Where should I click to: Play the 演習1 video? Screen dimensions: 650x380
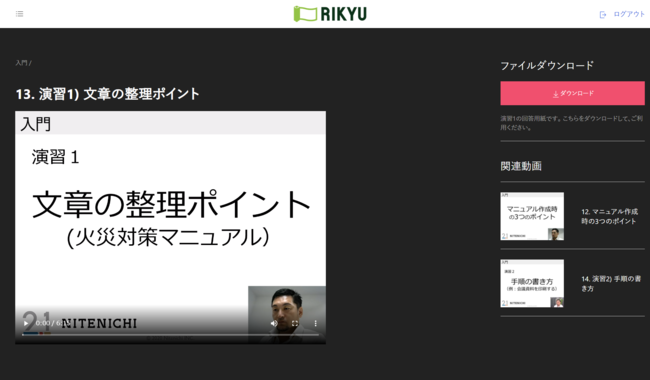[26, 323]
